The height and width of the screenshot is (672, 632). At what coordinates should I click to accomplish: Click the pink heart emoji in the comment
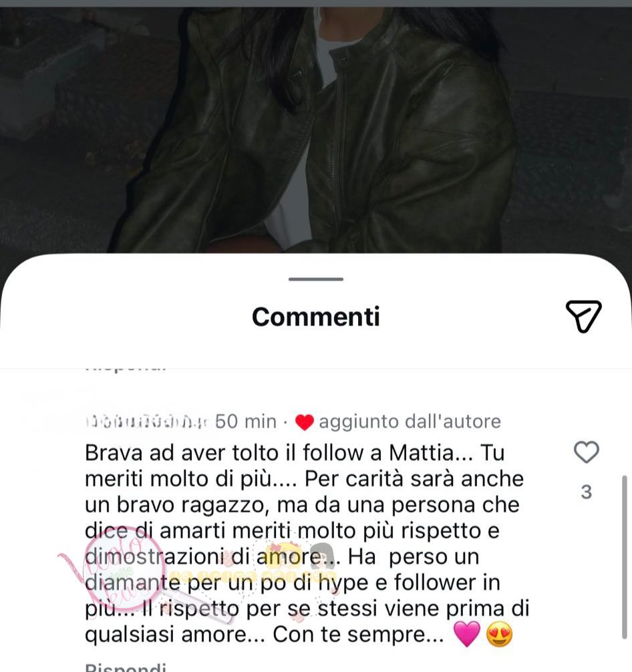click(467, 635)
